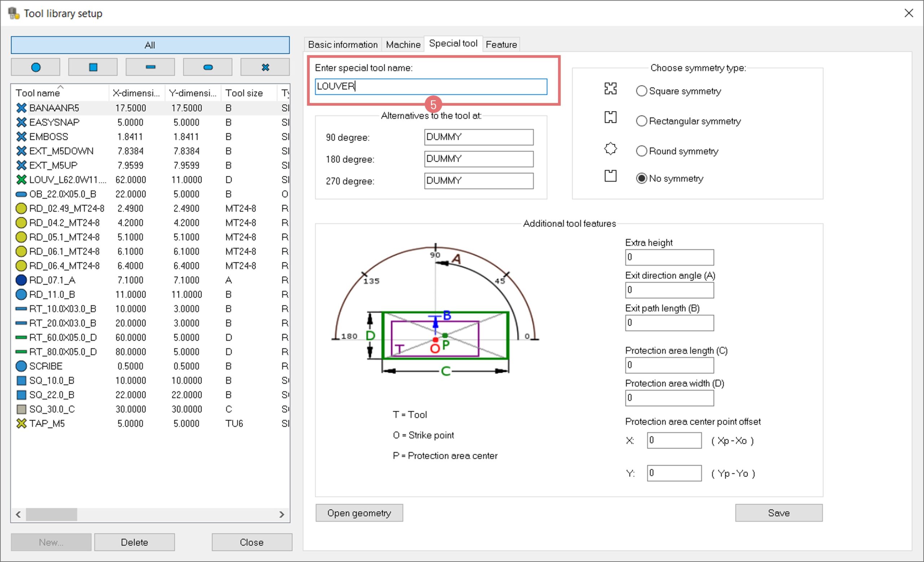
Task: Enable Round symmetry option
Action: click(642, 151)
